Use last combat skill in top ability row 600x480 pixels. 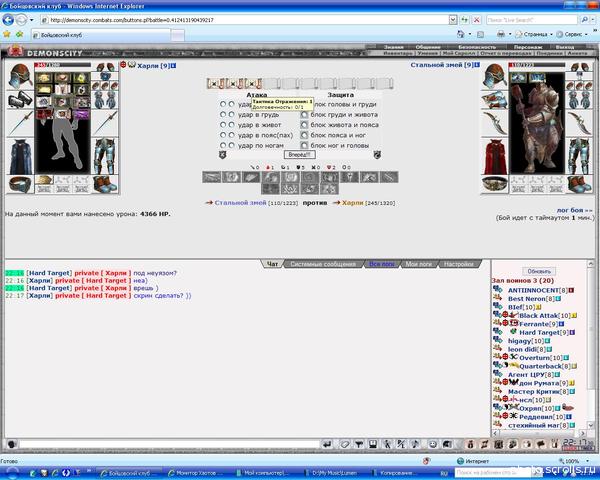coord(389,177)
